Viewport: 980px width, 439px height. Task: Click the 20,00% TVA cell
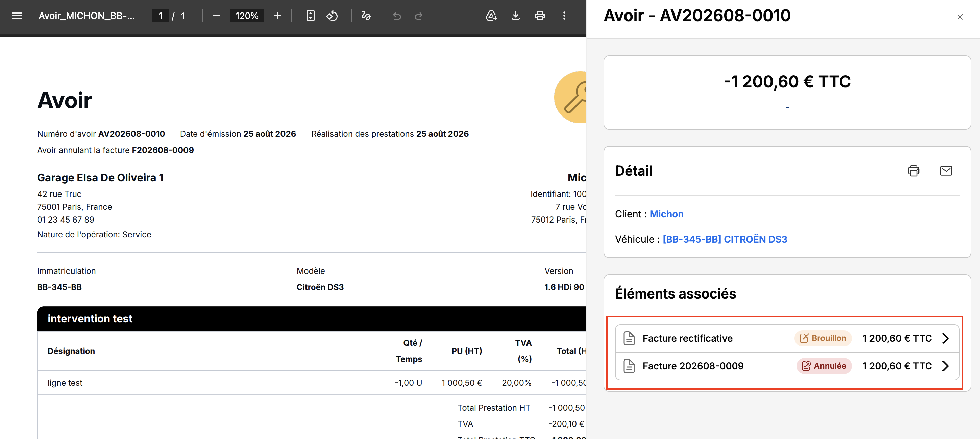516,383
